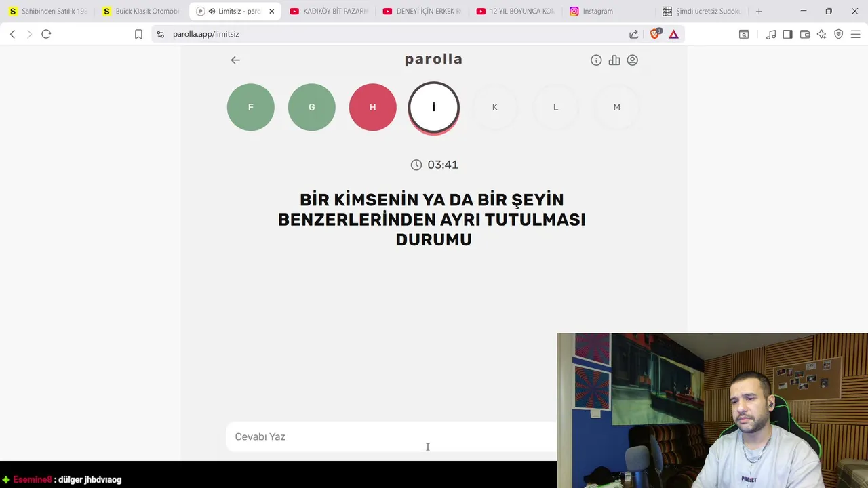
Task: Click the browser forward navigation arrow
Action: click(x=29, y=34)
